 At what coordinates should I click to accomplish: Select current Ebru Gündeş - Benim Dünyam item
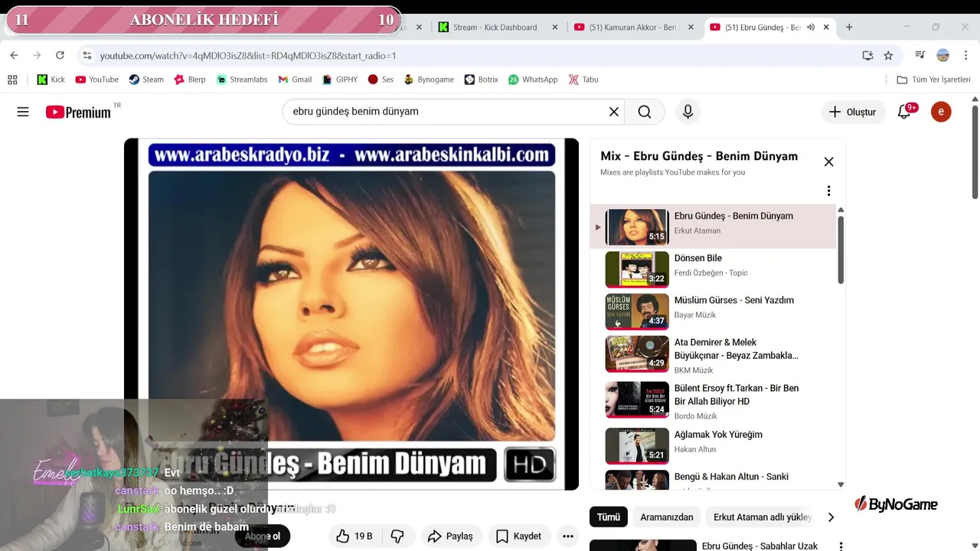point(713,227)
